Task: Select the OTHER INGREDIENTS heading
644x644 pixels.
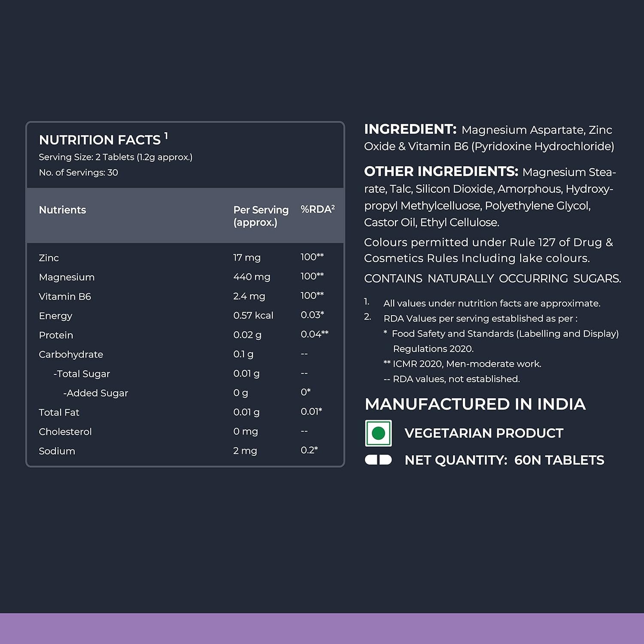Action: tap(441, 171)
